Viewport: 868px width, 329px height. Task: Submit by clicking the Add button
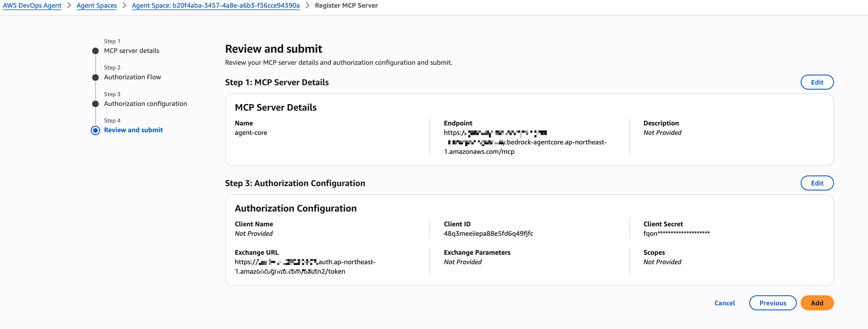[x=817, y=303]
